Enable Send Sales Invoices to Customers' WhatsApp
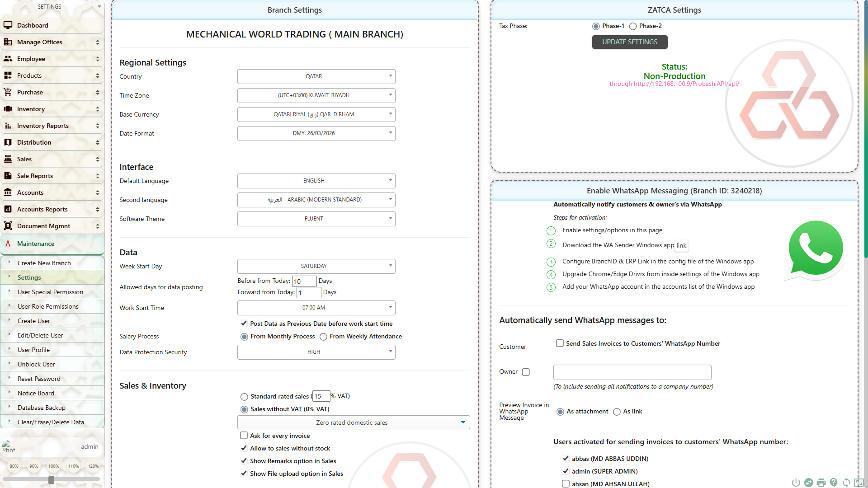Image resolution: width=868 pixels, height=488 pixels. (x=560, y=343)
